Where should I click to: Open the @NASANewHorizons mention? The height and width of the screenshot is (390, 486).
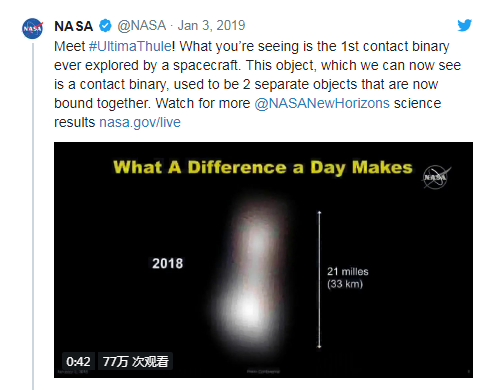tap(322, 103)
